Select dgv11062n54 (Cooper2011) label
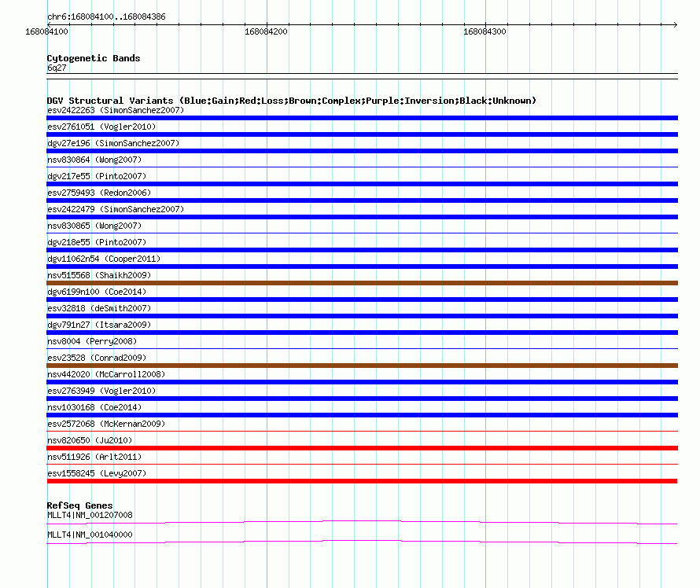Image resolution: width=700 pixels, height=588 pixels. (104, 259)
